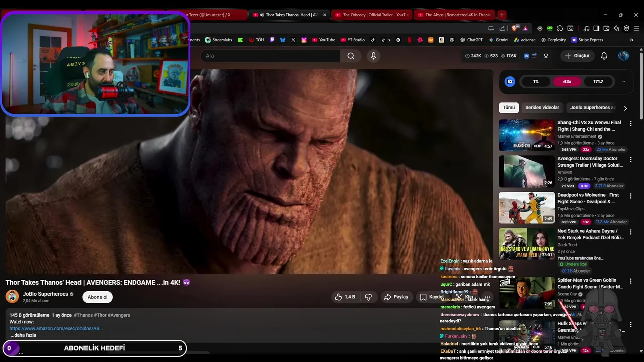
Task: Open the Bluesky butterfly bookmark
Action: pos(283,40)
